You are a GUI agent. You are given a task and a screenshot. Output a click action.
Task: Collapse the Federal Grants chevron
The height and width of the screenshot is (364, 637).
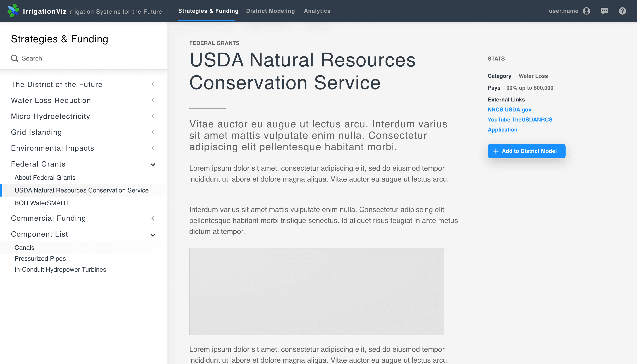(153, 164)
